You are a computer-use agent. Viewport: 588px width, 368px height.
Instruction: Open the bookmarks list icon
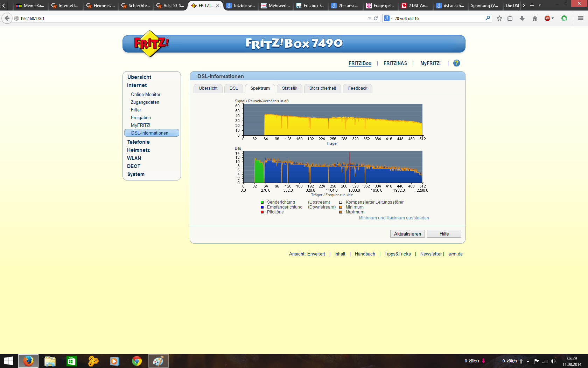pos(510,18)
